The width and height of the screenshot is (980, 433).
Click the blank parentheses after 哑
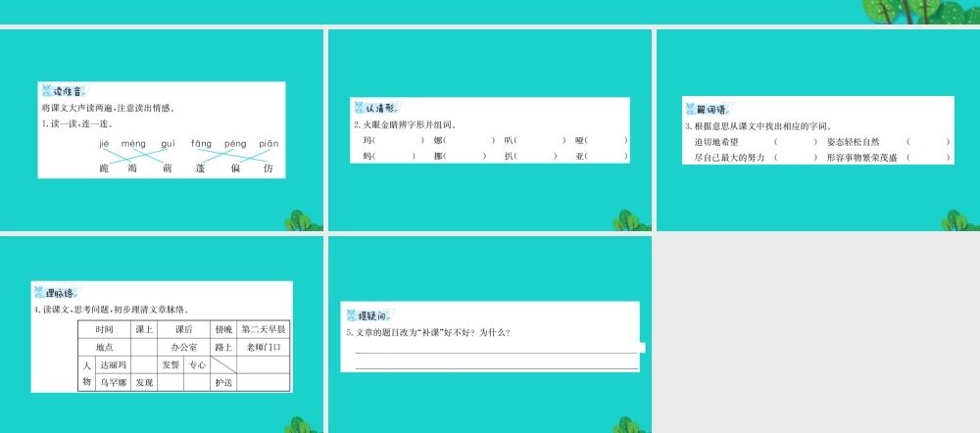(606, 141)
